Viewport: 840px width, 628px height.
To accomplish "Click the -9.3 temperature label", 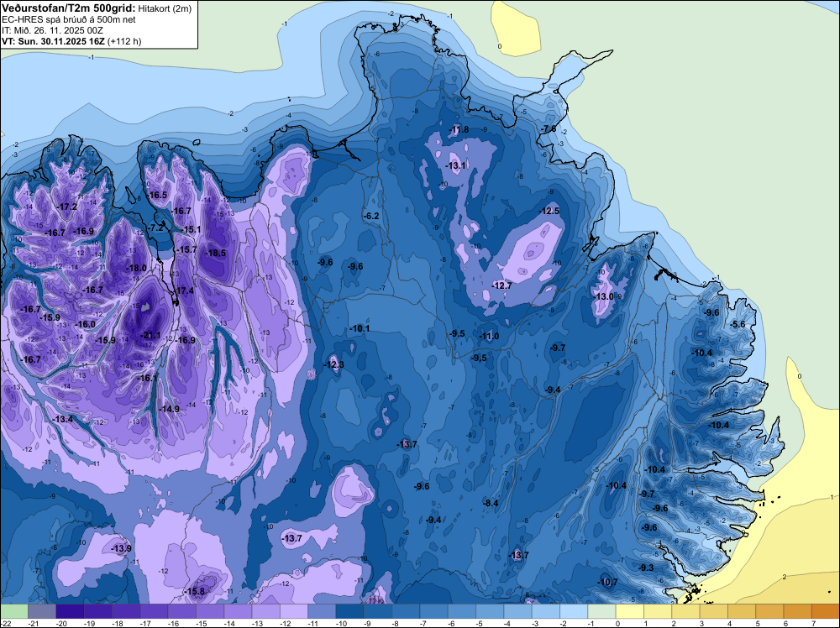I will (x=646, y=568).
